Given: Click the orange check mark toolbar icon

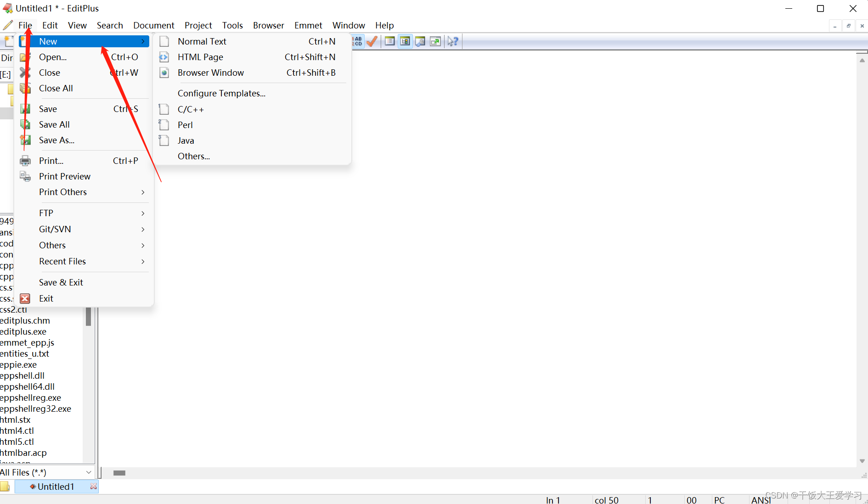Looking at the screenshot, I should click(x=372, y=41).
